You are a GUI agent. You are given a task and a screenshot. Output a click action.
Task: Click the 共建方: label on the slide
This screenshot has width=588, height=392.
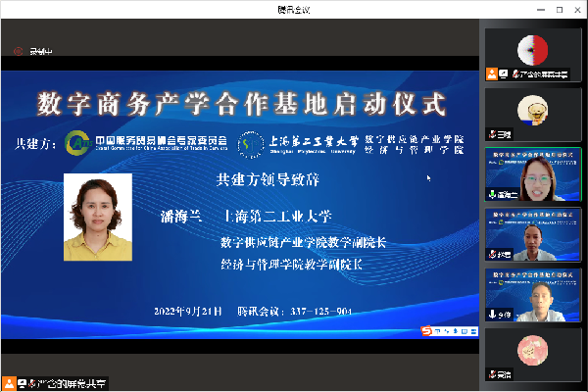(x=35, y=144)
